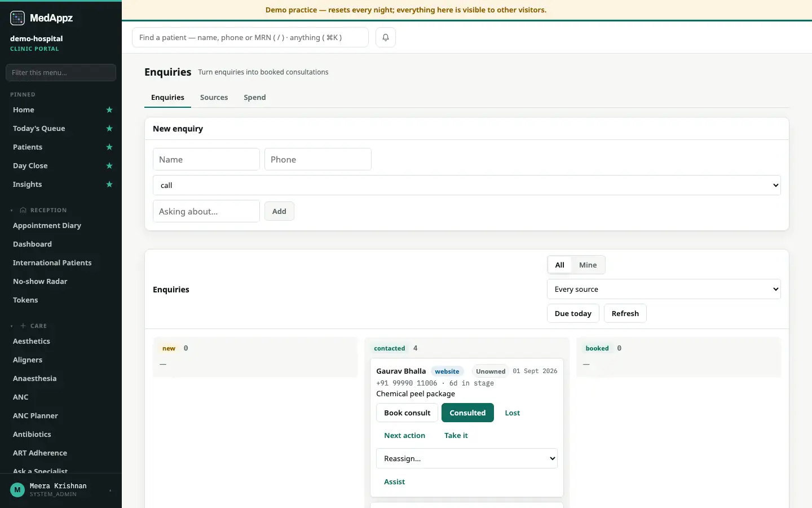Open the Reassign dropdown for Gaurav Bhalla
Screen dimensions: 812x508
pos(467,458)
